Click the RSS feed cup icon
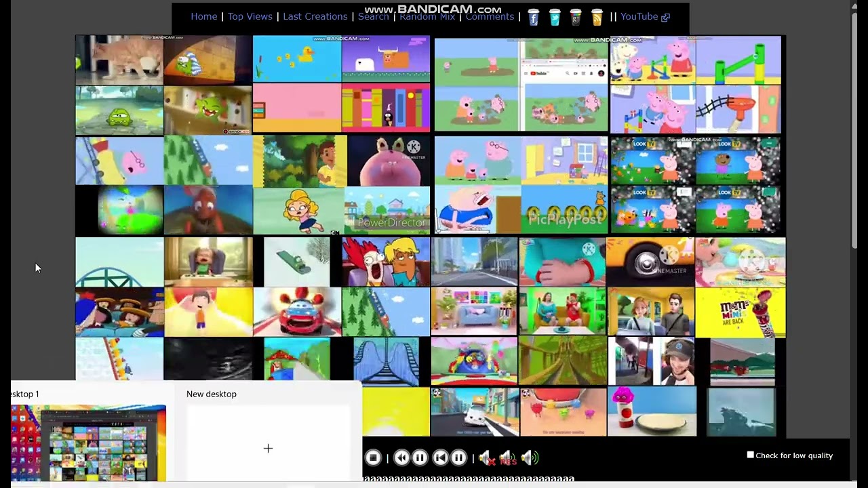Image resolution: width=868 pixels, height=488 pixels. [597, 17]
